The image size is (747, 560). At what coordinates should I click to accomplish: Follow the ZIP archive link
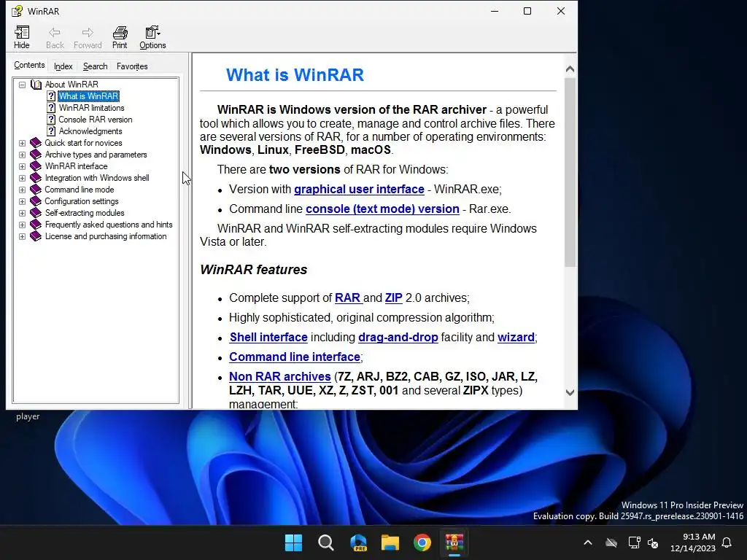(x=393, y=298)
